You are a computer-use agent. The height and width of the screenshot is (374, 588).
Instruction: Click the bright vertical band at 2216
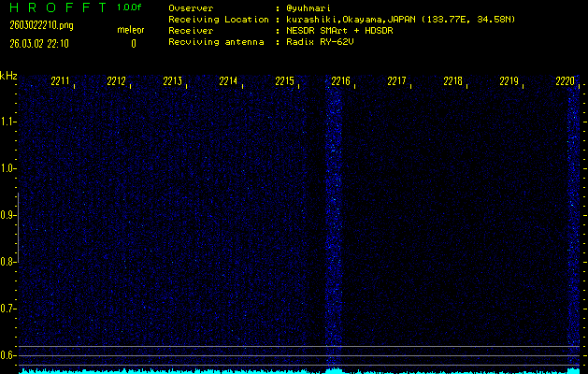point(333,224)
